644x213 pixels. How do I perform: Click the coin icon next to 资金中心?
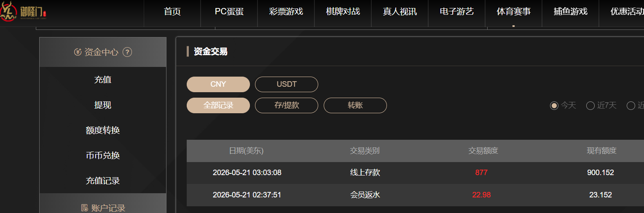[78, 52]
